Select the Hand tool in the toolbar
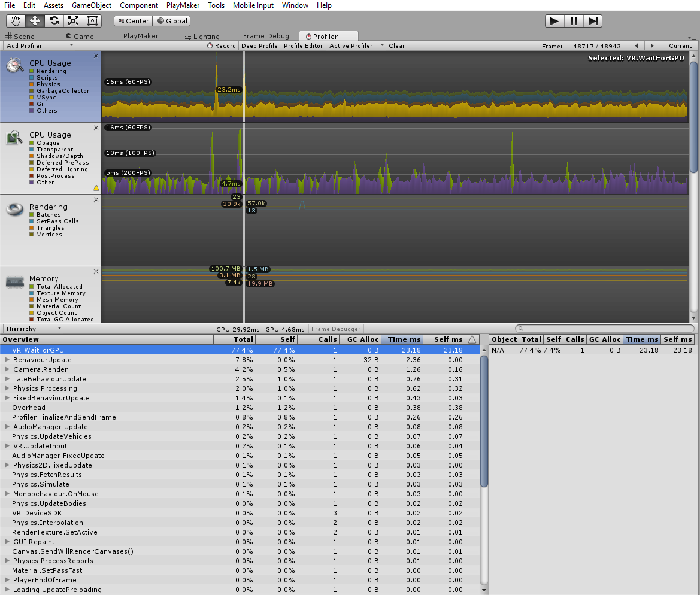This screenshot has width=700, height=595. tap(15, 20)
